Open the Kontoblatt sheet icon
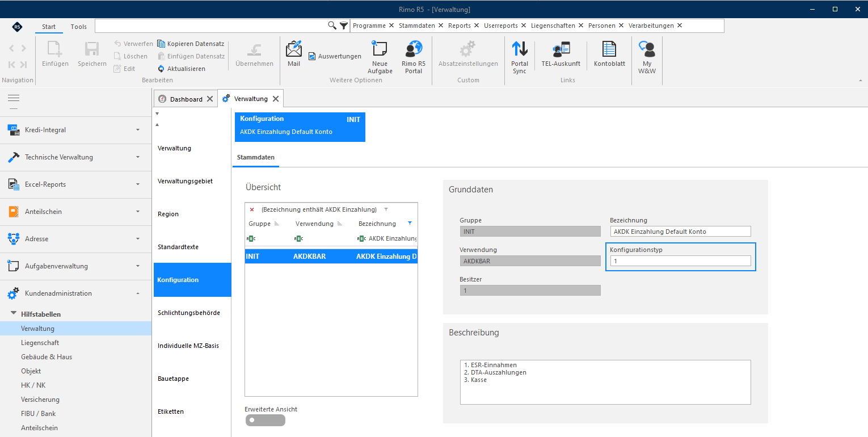Image resolution: width=868 pixels, height=437 pixels. click(x=609, y=49)
